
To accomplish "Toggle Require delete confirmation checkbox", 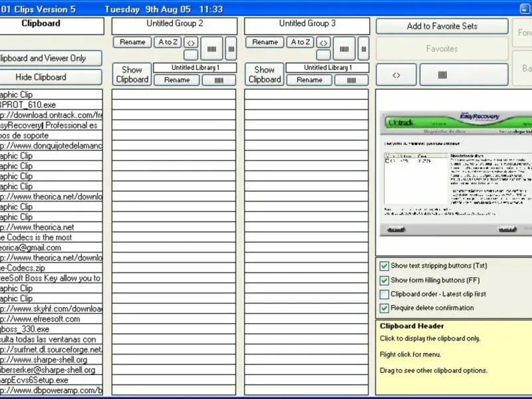I will tap(384, 308).
